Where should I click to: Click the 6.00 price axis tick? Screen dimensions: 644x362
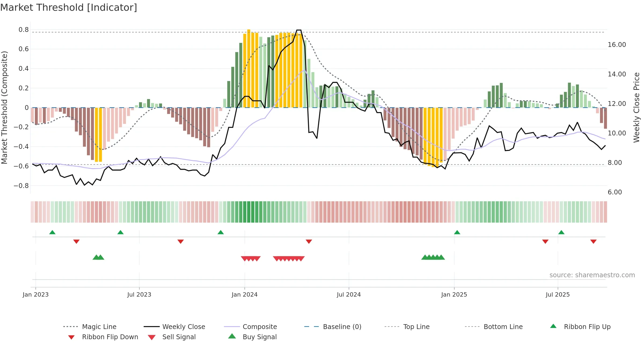click(615, 192)
